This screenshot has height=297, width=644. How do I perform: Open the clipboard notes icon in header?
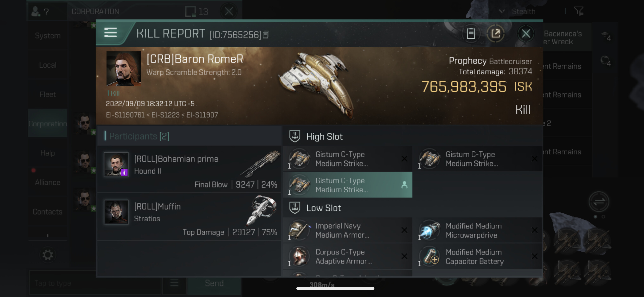click(x=471, y=33)
